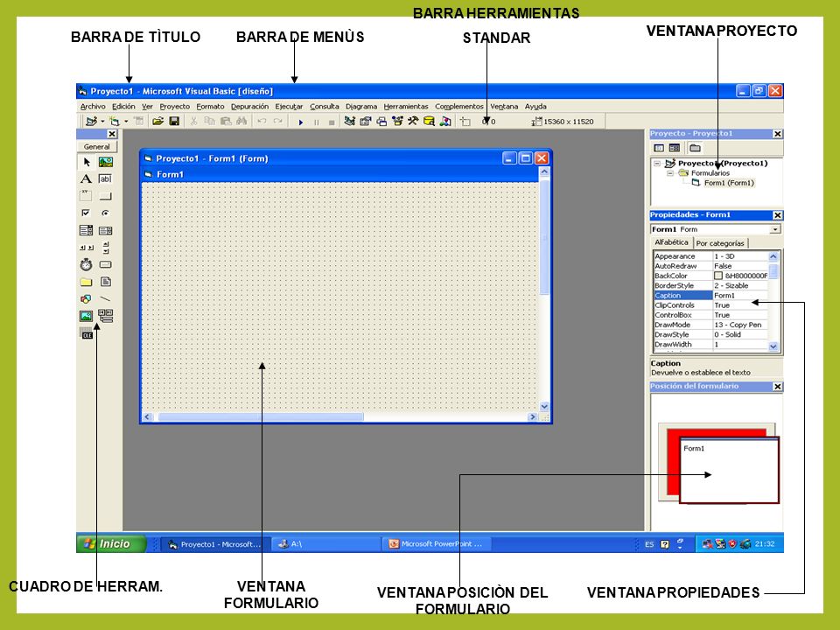Open Add Form dropdown arrow
Viewport: 840px width, 630px height.
[x=126, y=122]
